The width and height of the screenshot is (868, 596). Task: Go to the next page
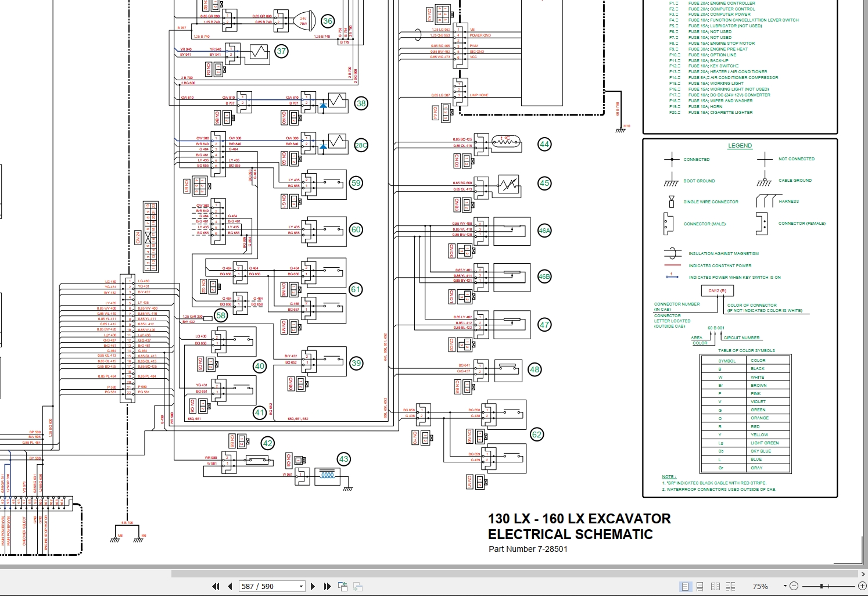click(313, 586)
